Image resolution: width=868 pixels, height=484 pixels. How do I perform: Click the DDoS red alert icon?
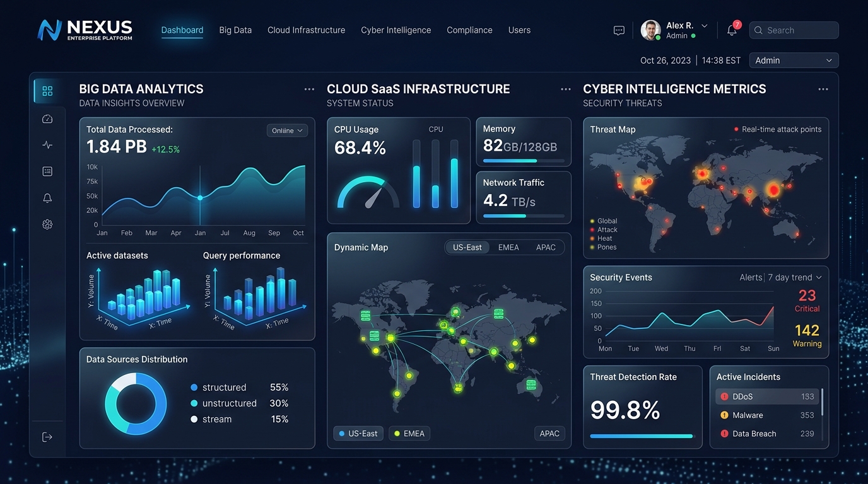724,397
